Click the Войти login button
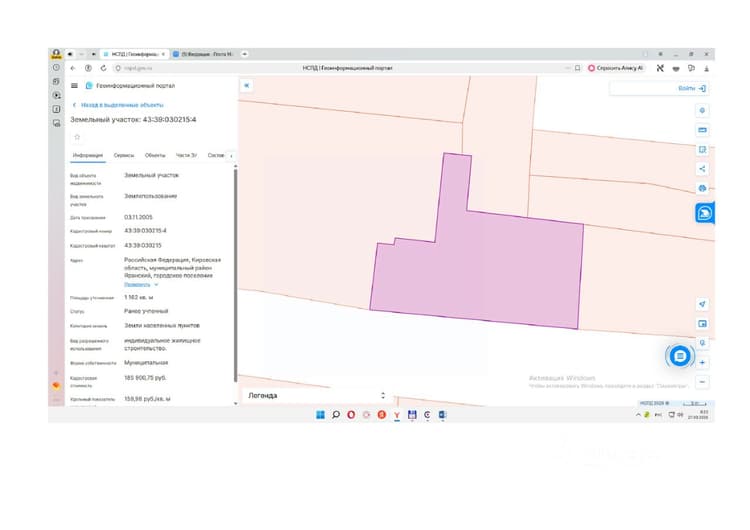This screenshot has width=750, height=530. (692, 88)
